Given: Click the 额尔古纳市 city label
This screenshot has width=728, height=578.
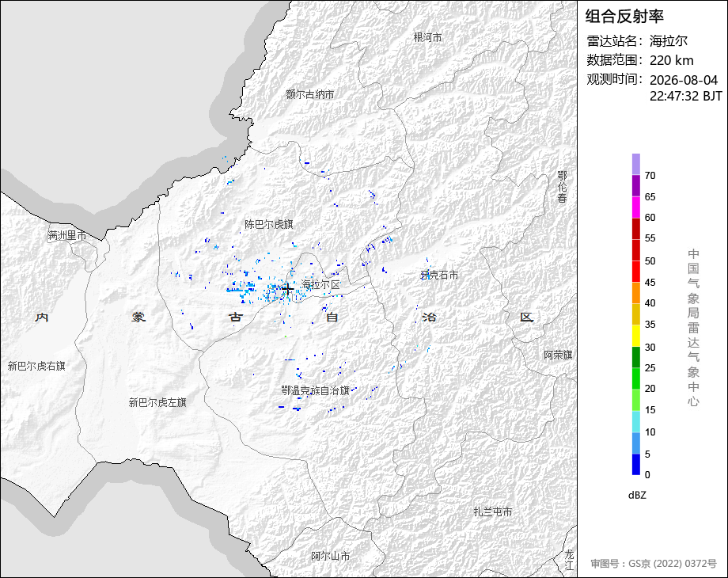Looking at the screenshot, I should click(x=309, y=94).
